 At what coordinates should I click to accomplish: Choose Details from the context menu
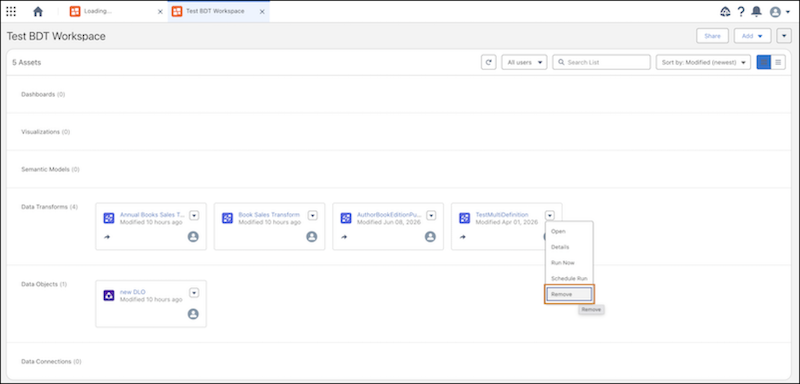pyautogui.click(x=569, y=247)
